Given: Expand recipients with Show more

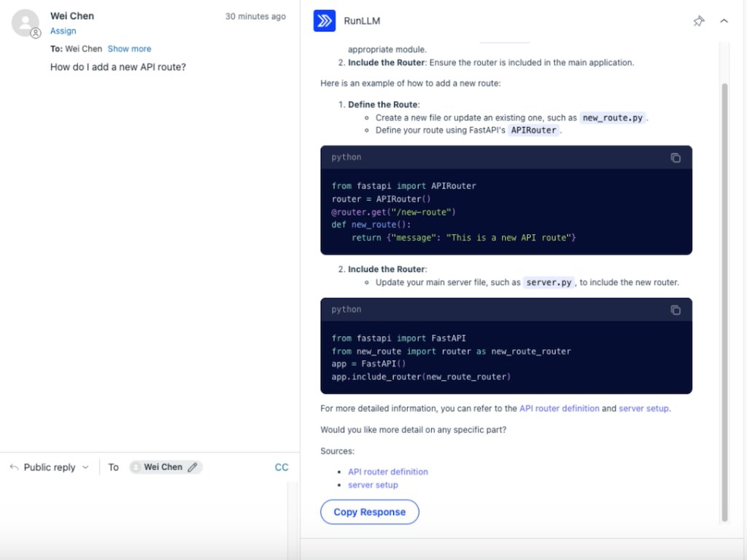Looking at the screenshot, I should [x=129, y=49].
